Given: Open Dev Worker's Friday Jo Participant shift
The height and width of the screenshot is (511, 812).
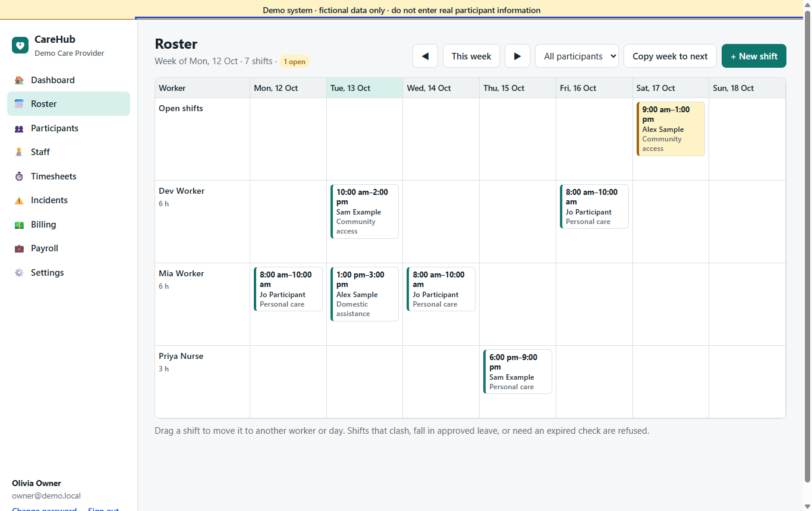Looking at the screenshot, I should (594, 207).
